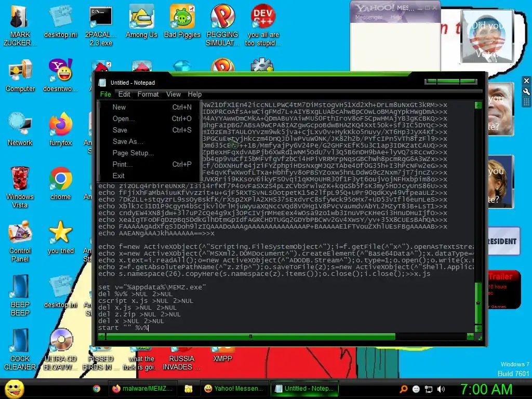
Task: Click the magnifier search tray icon
Action: tap(404, 389)
